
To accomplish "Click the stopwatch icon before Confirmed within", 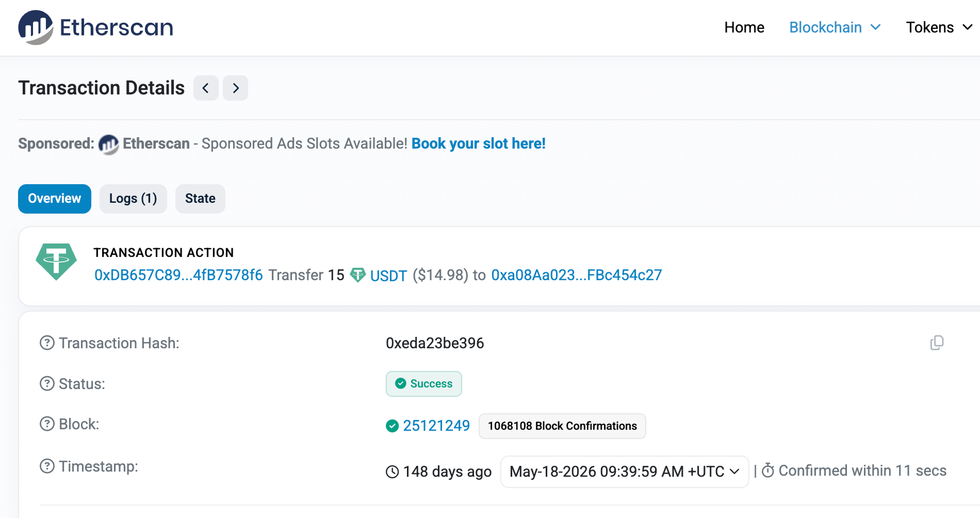I will click(x=768, y=471).
